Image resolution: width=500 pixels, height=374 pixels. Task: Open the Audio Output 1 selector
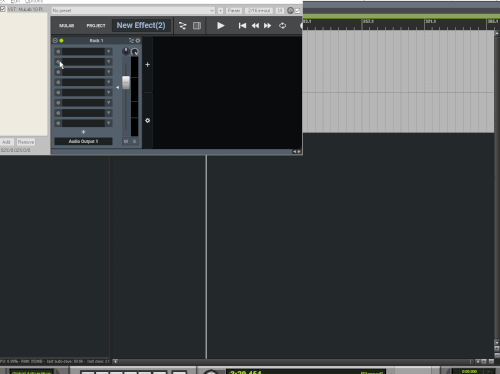tap(83, 141)
